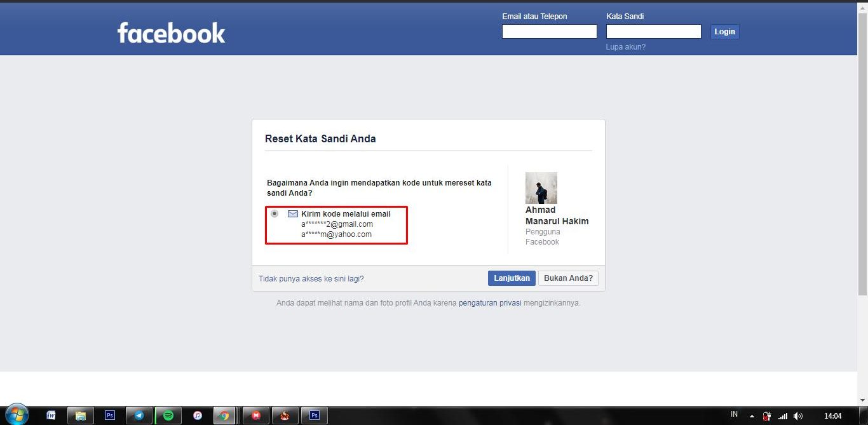Click the IN language indicator
The image size is (868, 425).
[734, 414]
